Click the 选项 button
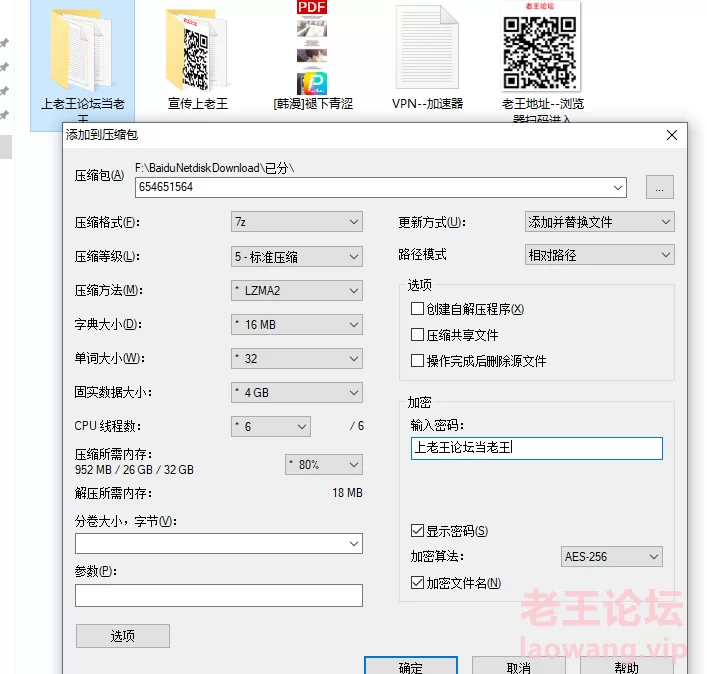The image size is (707, 674). point(123,636)
